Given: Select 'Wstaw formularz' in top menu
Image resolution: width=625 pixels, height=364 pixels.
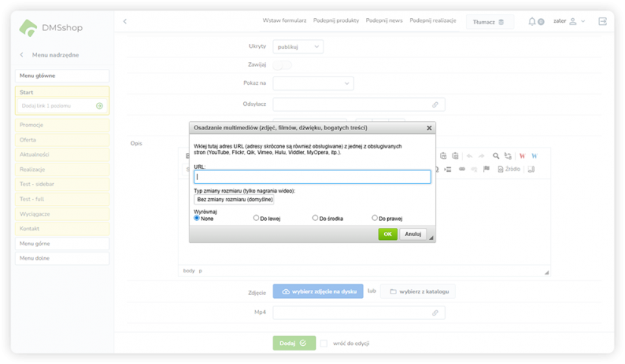Looking at the screenshot, I should point(284,20).
